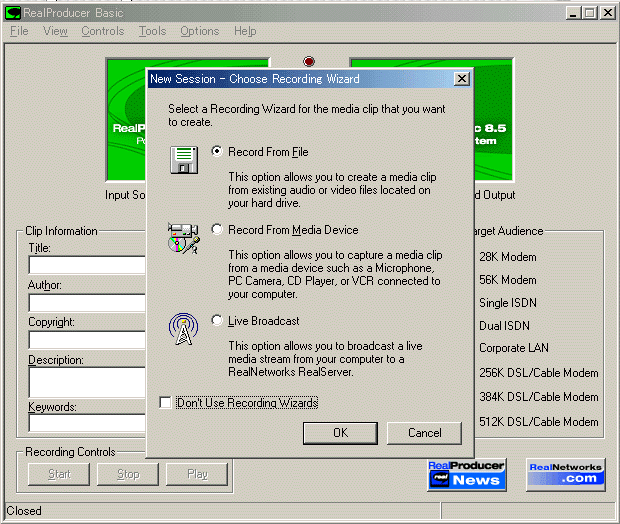
Task: Click the 256K DSL/Cable Modem label
Action: point(539,373)
